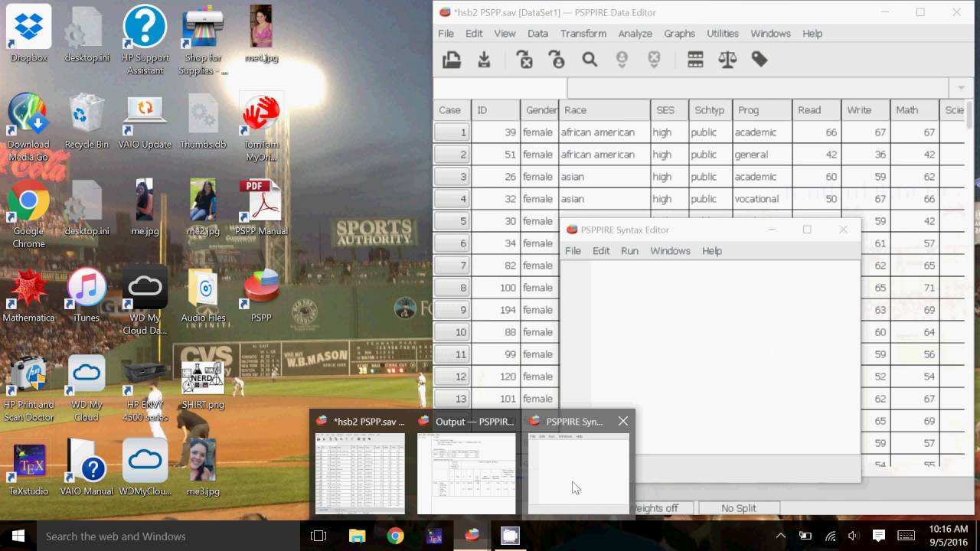This screenshot has height=551, width=980.
Task: Open the Analyze menu in Data Editor
Action: click(x=635, y=34)
